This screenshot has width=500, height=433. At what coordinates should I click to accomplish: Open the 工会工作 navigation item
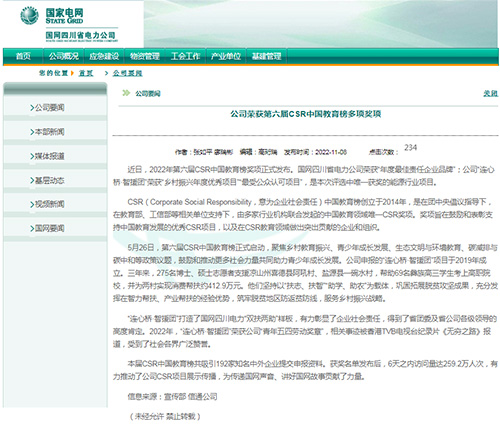(185, 56)
